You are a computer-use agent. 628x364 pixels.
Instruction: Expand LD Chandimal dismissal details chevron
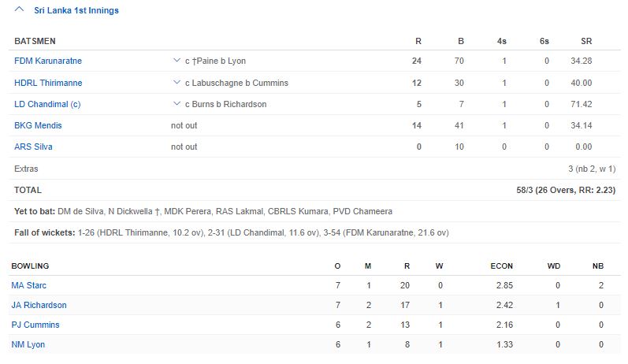(177, 104)
